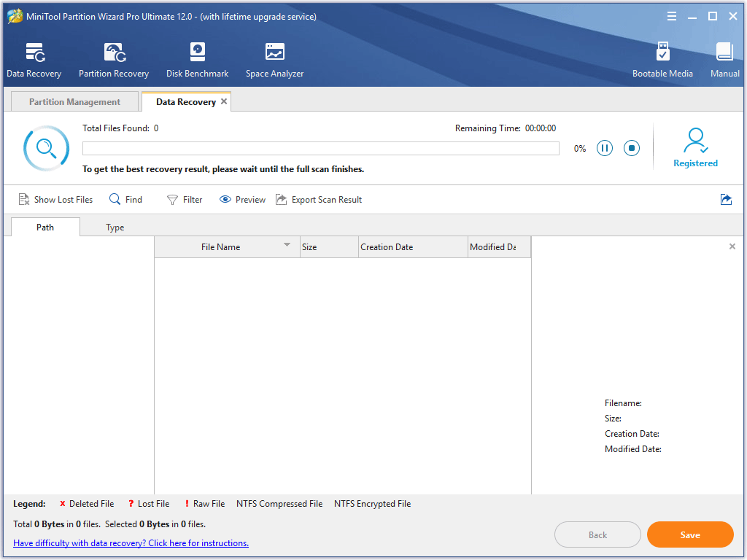Click the Total Files Found label
Screen dimensions: 747x560
pyautogui.click(x=116, y=128)
